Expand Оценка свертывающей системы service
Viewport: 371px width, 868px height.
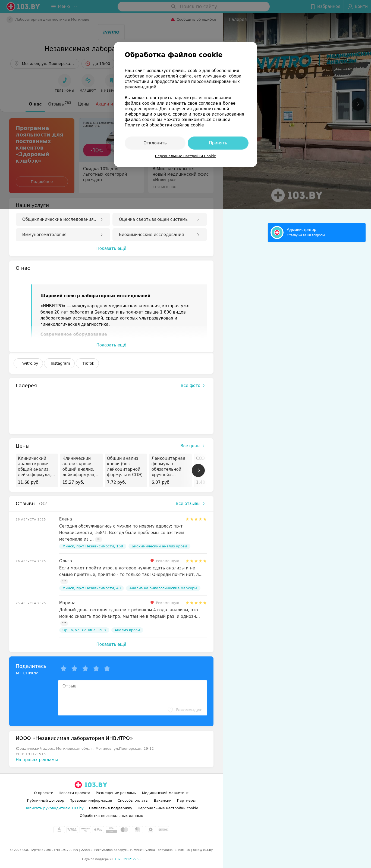[160, 219]
